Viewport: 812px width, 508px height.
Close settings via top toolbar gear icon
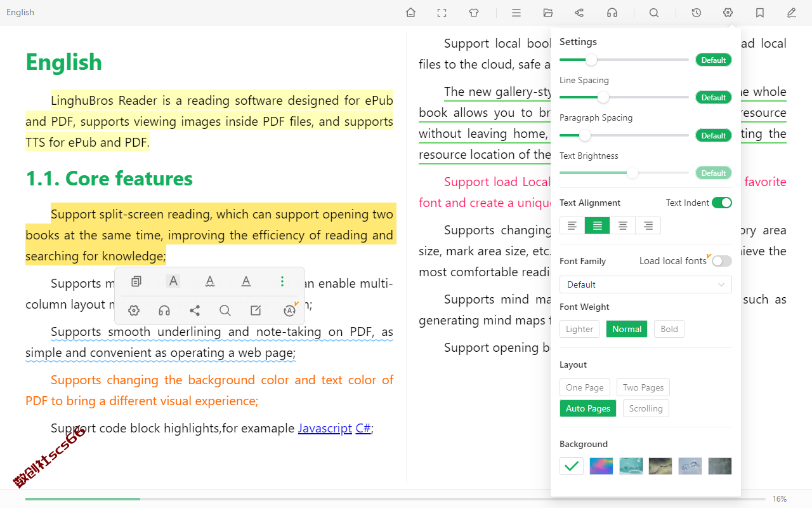728,13
